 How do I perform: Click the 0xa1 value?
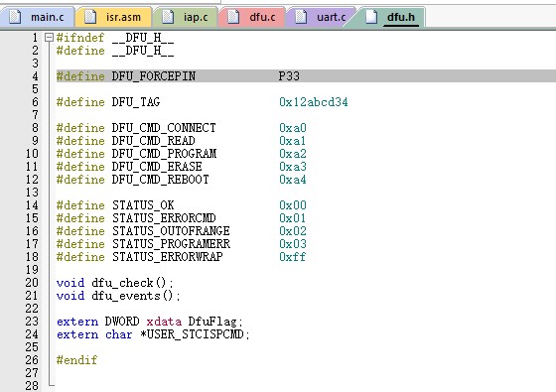(293, 141)
